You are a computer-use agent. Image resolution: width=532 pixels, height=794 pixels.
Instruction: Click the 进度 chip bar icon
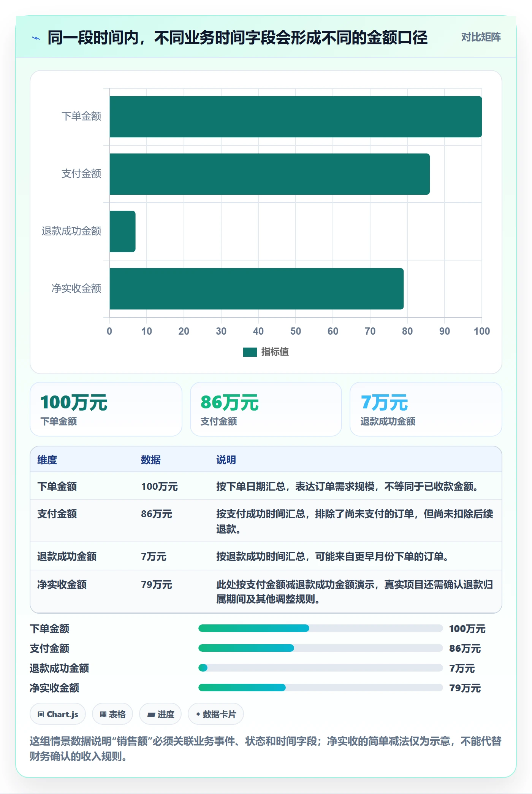pos(151,715)
